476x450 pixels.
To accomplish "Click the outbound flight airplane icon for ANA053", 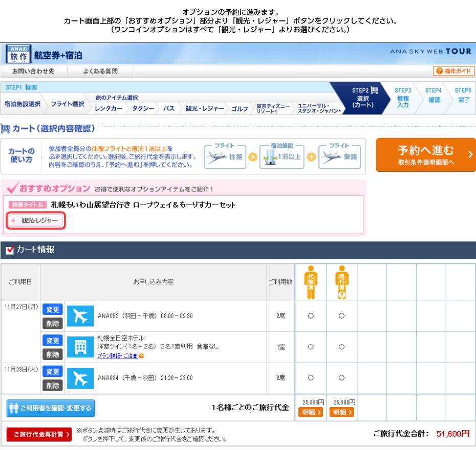I will (x=80, y=316).
